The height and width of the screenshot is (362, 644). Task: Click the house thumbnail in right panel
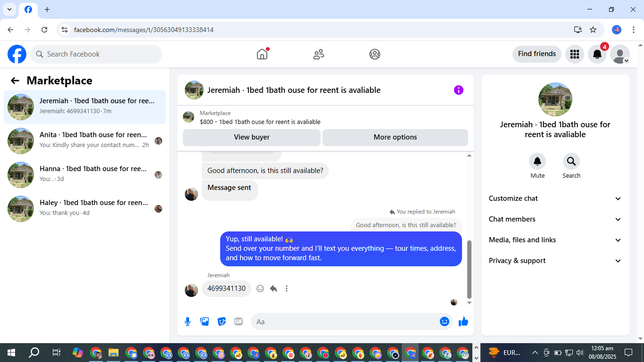pos(555,99)
